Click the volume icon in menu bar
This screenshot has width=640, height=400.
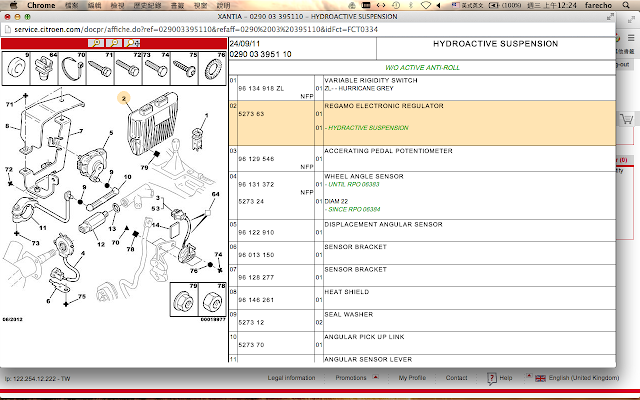point(439,5)
